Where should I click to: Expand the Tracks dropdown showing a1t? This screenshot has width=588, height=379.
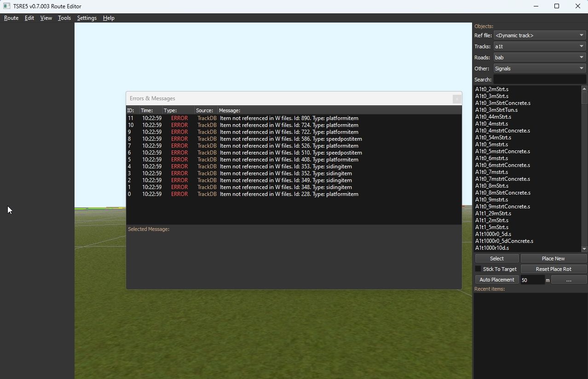pyautogui.click(x=539, y=46)
